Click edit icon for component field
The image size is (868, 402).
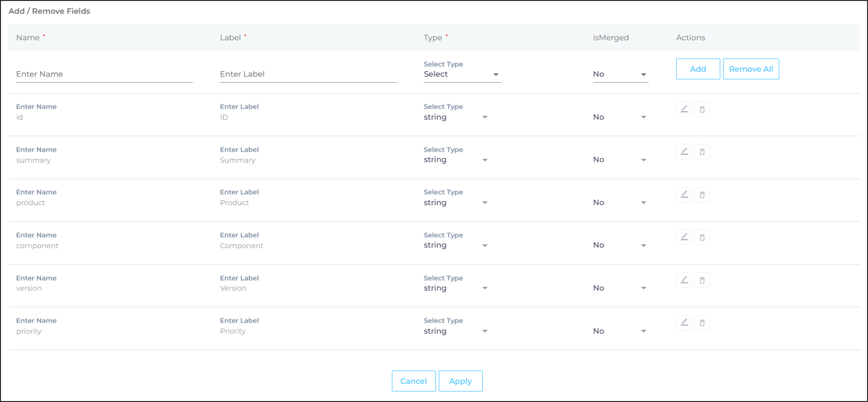pos(684,237)
